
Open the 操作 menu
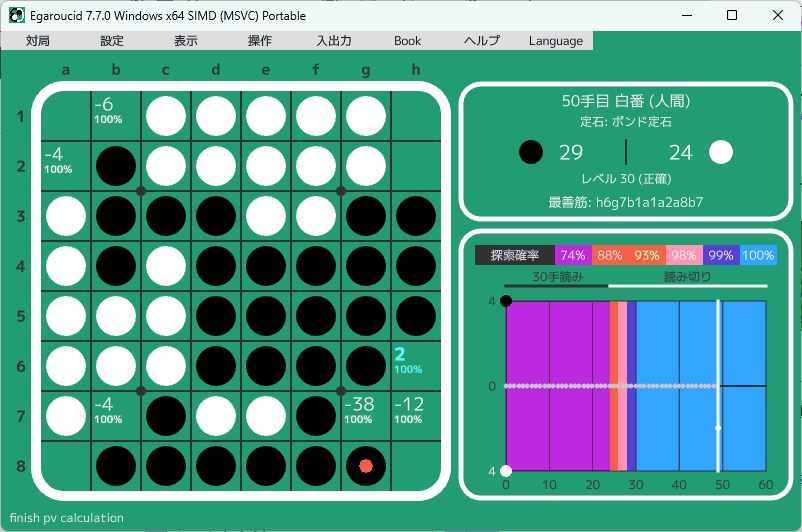(x=260, y=41)
